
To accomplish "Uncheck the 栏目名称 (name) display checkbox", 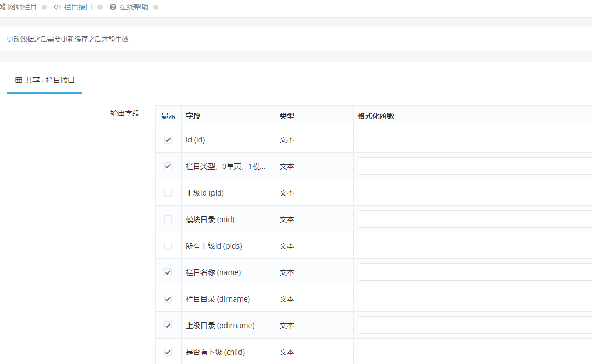I will (168, 272).
